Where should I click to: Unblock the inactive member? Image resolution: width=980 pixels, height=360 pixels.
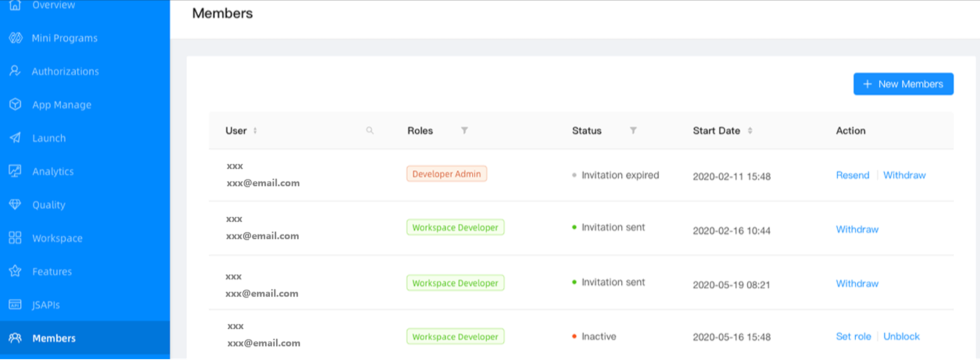[x=901, y=336]
